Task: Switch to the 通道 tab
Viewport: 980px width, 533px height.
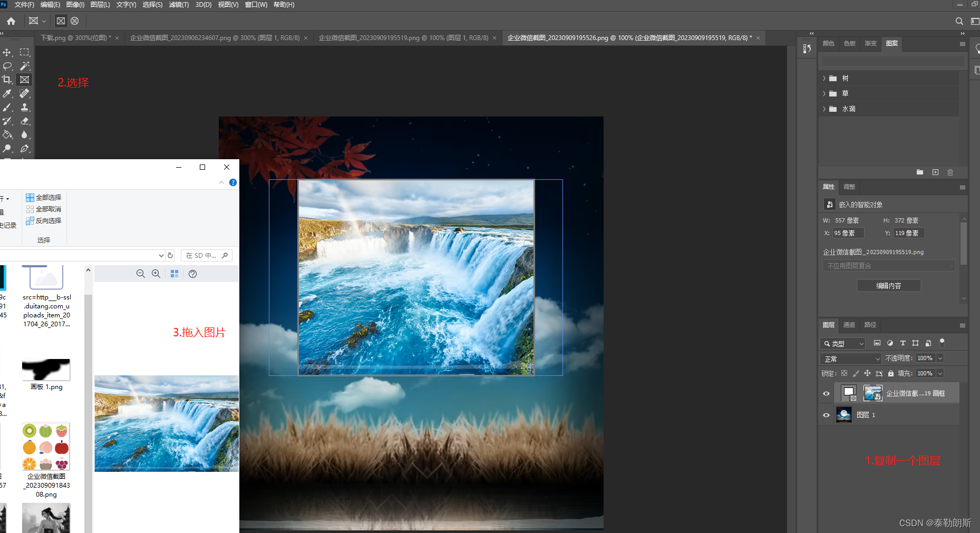Action: [849, 325]
